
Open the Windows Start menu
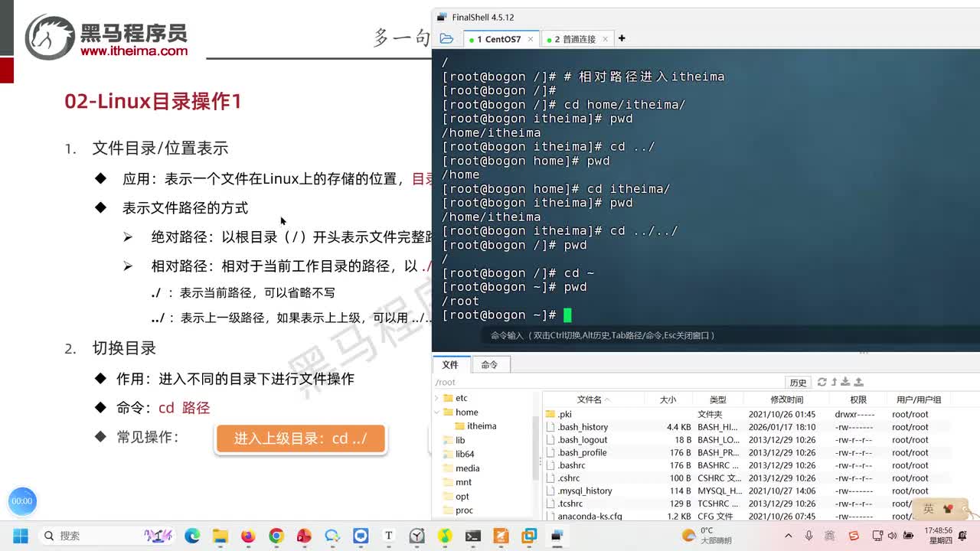click(21, 536)
